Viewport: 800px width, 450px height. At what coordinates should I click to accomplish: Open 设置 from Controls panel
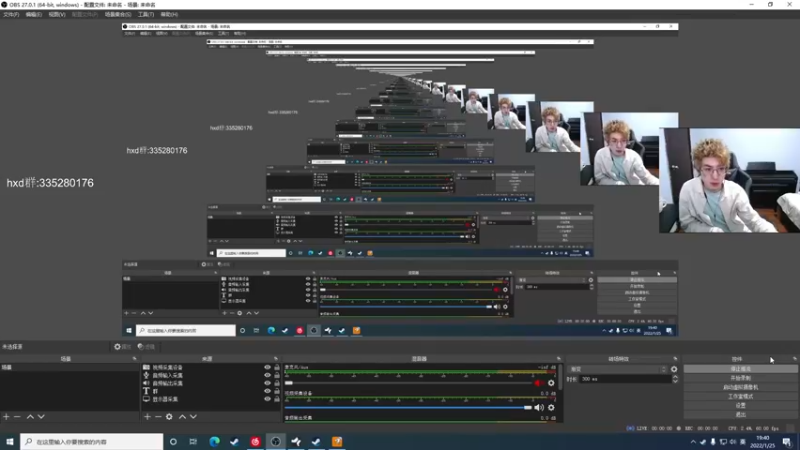click(740, 405)
